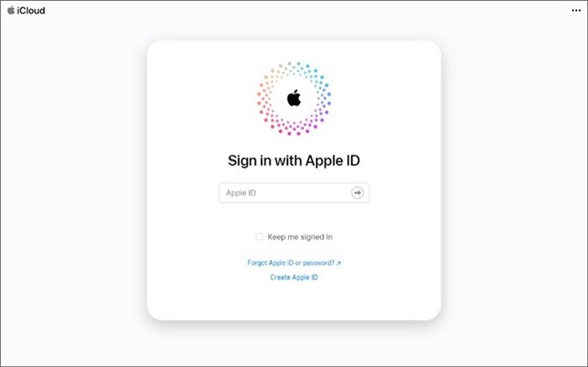Enable the Keep me signed in checkbox
588x367 pixels.
[x=259, y=237]
